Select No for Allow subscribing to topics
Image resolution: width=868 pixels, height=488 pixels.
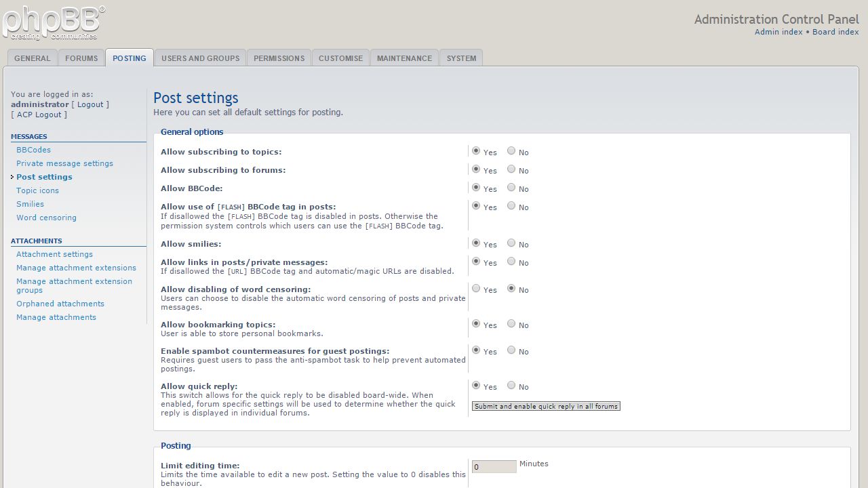[511, 151]
